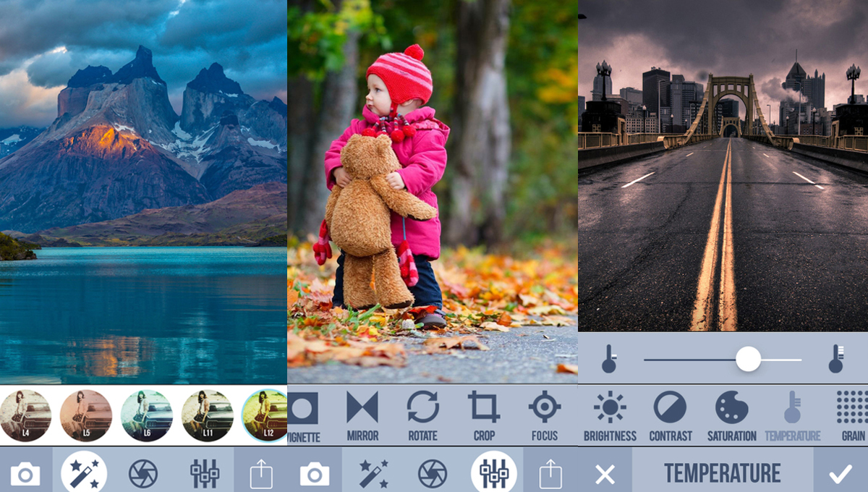
Task: Select the Grain adjustment
Action: (x=852, y=415)
